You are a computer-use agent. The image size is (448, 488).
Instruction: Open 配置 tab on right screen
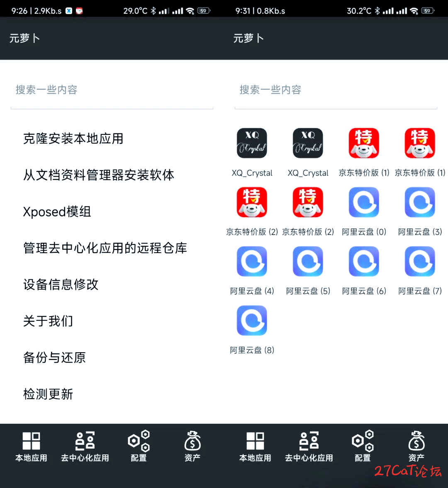[x=363, y=447]
